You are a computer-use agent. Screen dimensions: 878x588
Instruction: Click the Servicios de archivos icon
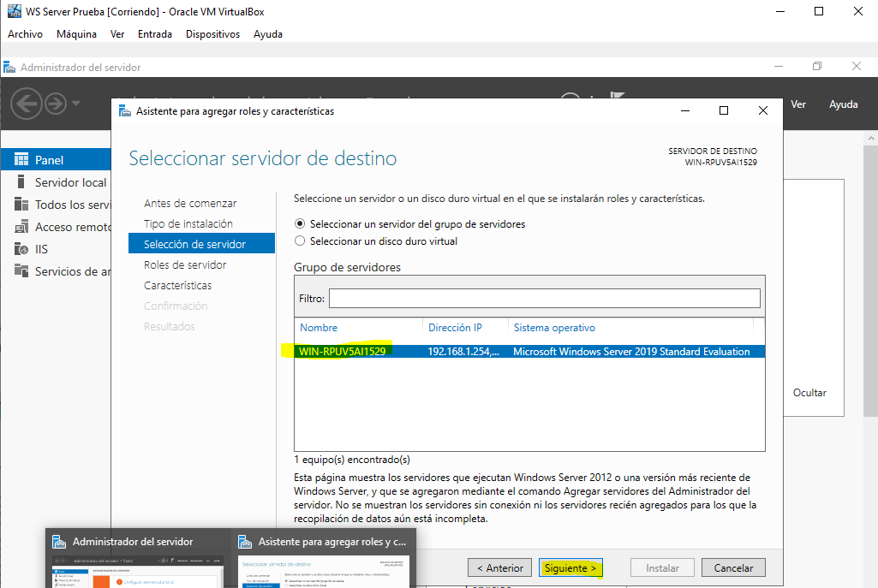tap(21, 270)
